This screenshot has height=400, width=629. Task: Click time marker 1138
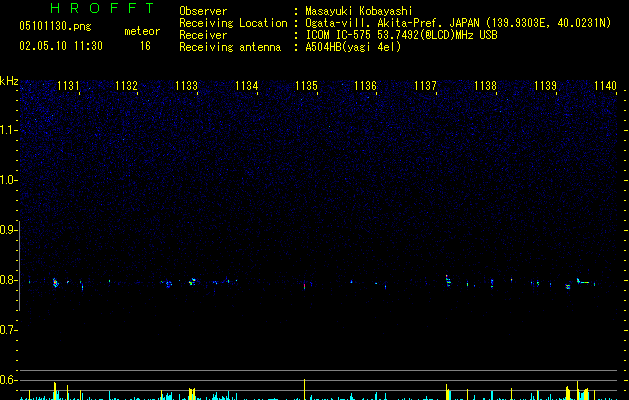tap(485, 86)
